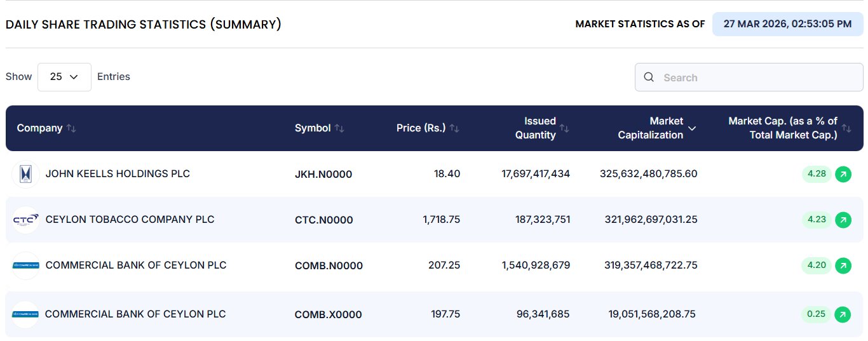
Task: Sort table by Price (Rs.) column
Action: [x=454, y=128]
